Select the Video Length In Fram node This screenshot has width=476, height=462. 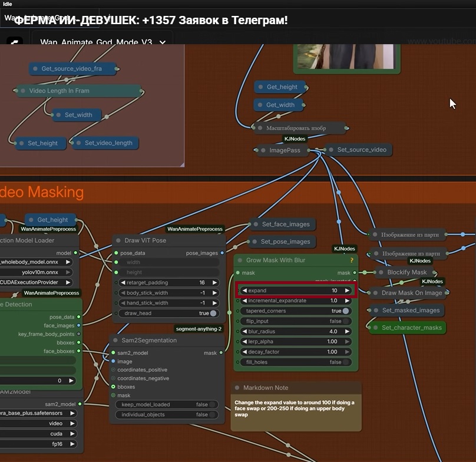click(x=80, y=91)
